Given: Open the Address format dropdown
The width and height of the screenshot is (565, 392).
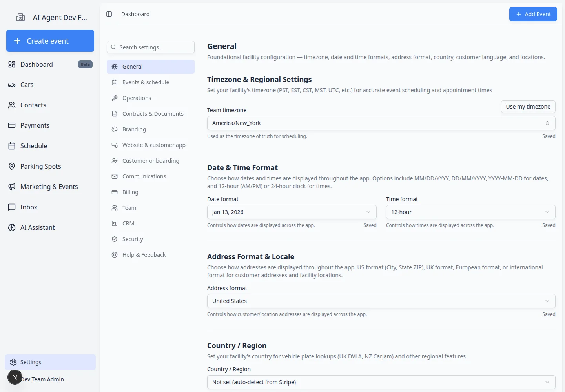Looking at the screenshot, I should coord(381,301).
